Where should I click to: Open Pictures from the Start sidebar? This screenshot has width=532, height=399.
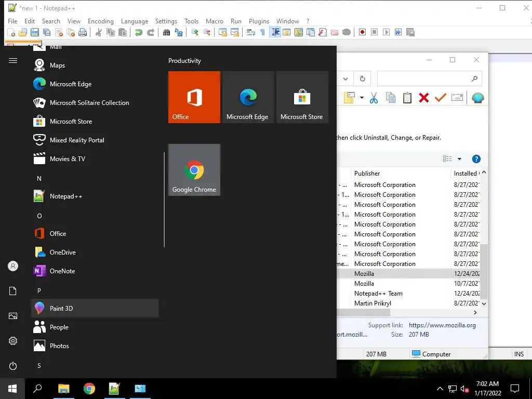click(x=13, y=316)
